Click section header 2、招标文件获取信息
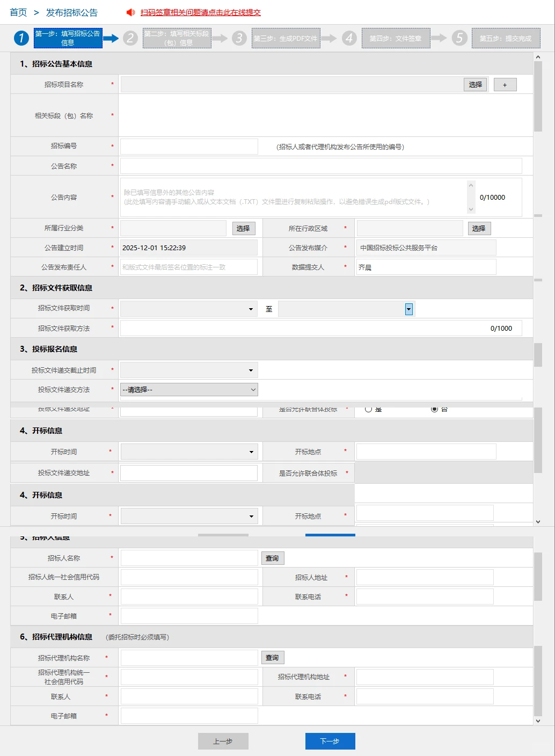This screenshot has height=756, width=555. pyautogui.click(x=56, y=288)
